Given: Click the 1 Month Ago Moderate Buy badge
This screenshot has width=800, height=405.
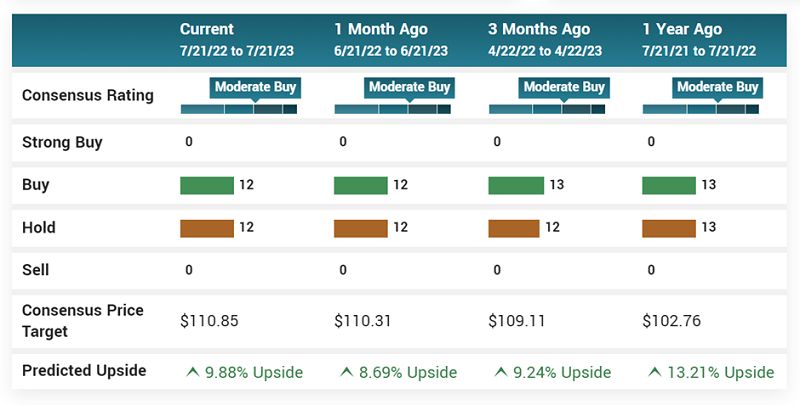Looking at the screenshot, I should tap(409, 88).
